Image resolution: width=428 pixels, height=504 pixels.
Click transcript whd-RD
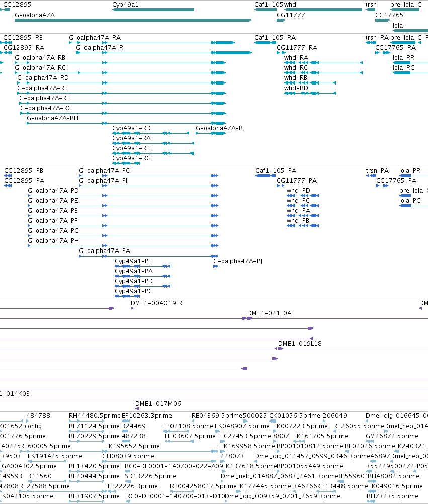[x=296, y=88]
